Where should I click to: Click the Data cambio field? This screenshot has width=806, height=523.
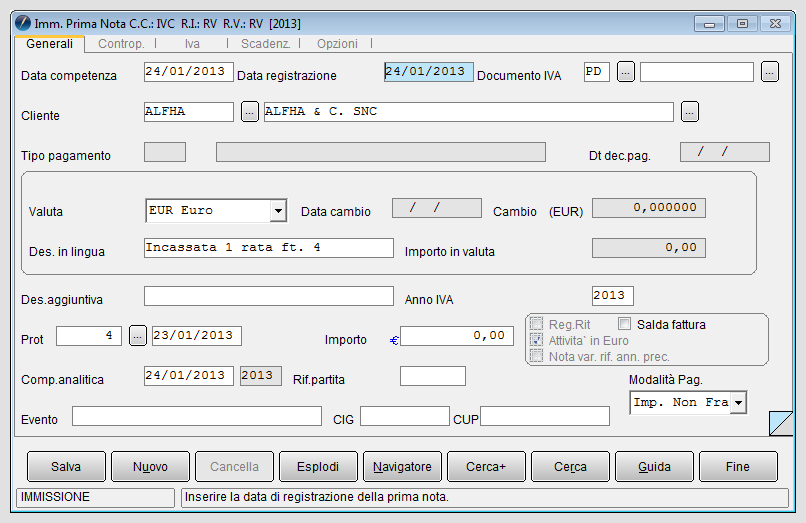[x=437, y=208]
